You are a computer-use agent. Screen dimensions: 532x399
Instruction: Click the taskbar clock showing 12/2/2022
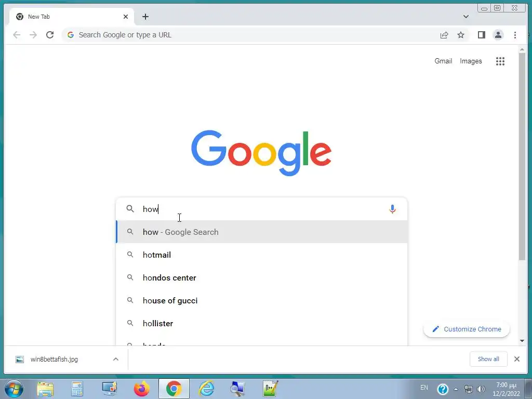coord(506,389)
